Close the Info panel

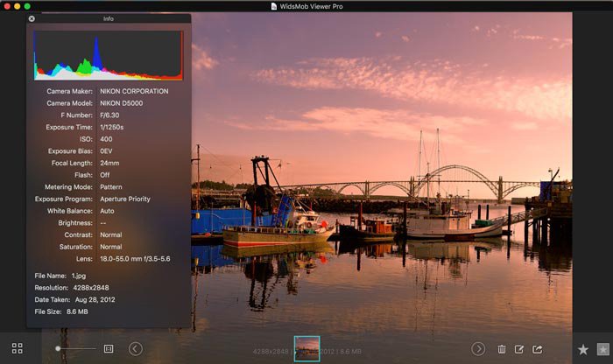(x=32, y=18)
